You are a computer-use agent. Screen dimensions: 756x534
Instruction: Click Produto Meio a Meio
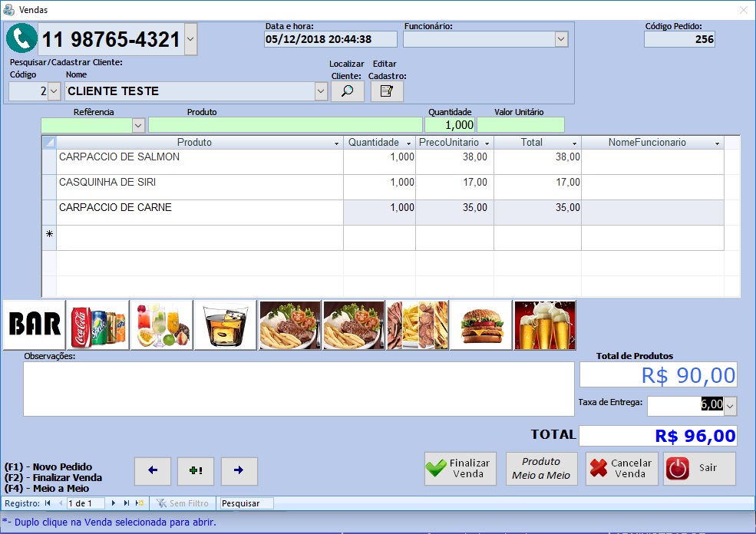click(541, 468)
